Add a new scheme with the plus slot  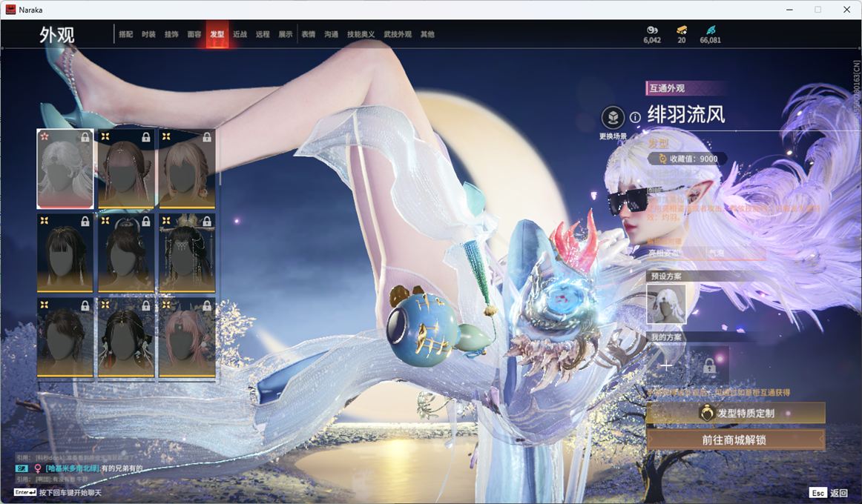click(666, 365)
